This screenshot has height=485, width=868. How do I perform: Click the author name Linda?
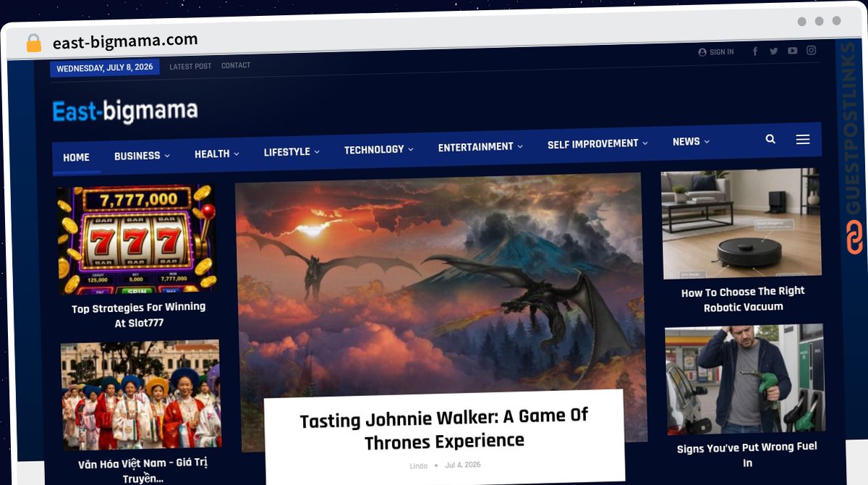(x=419, y=466)
